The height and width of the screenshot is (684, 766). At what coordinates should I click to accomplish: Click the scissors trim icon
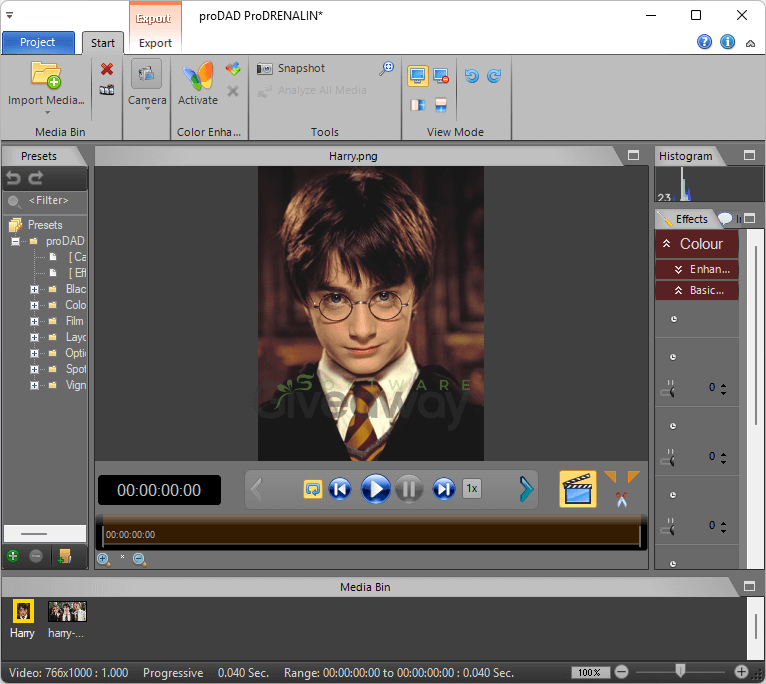(621, 499)
